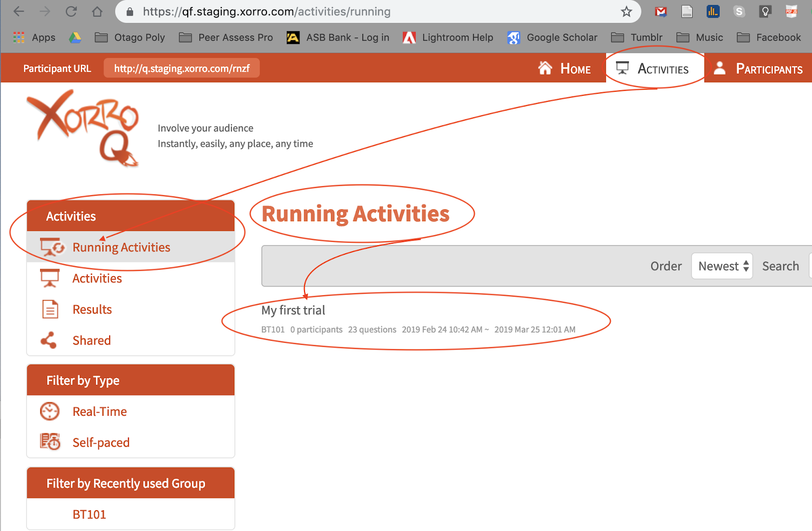The height and width of the screenshot is (531, 812).
Task: Click the Results document icon
Action: [x=50, y=309]
